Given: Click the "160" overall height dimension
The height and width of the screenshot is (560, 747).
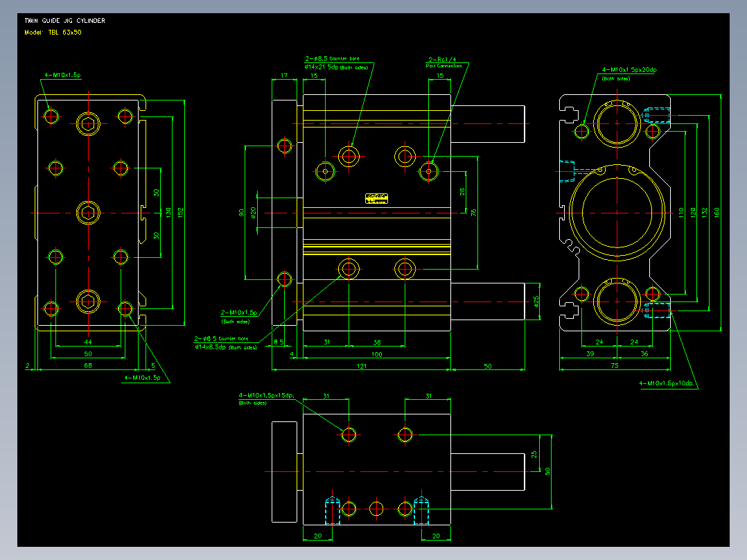Looking at the screenshot, I should pyautogui.click(x=717, y=213).
